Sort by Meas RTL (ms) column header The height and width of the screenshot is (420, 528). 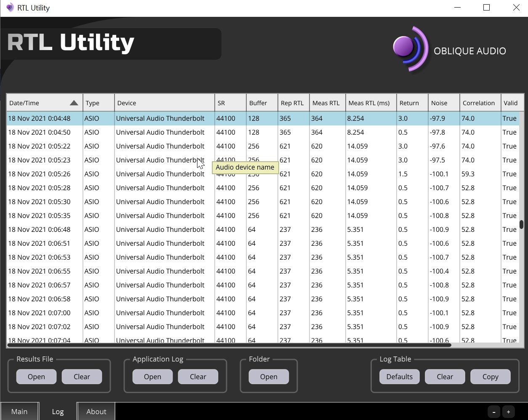point(371,103)
